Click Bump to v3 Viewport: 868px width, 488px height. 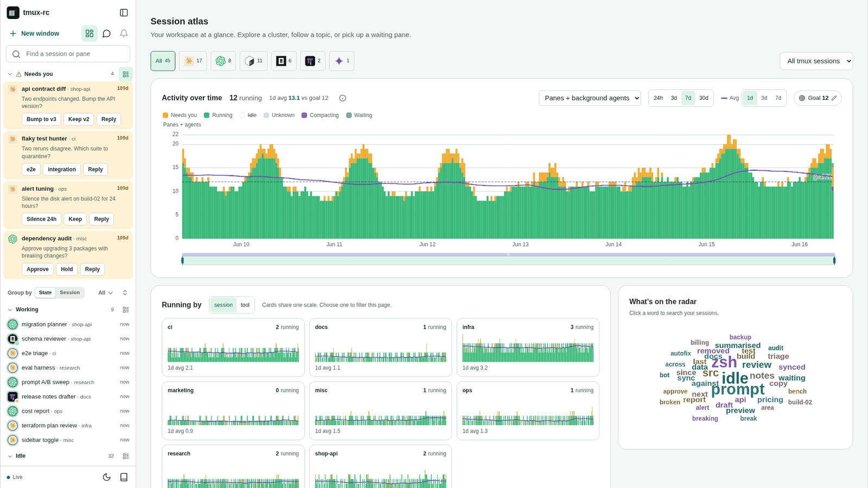pyautogui.click(x=41, y=119)
